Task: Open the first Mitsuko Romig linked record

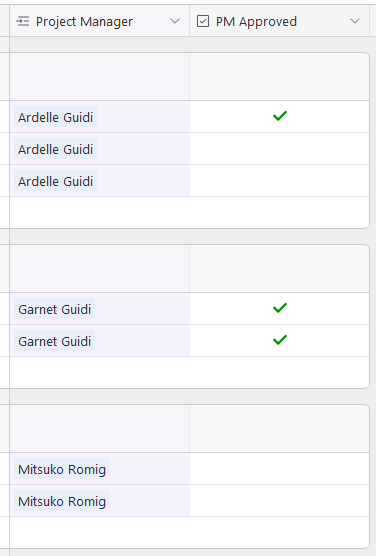Action: pyautogui.click(x=62, y=469)
